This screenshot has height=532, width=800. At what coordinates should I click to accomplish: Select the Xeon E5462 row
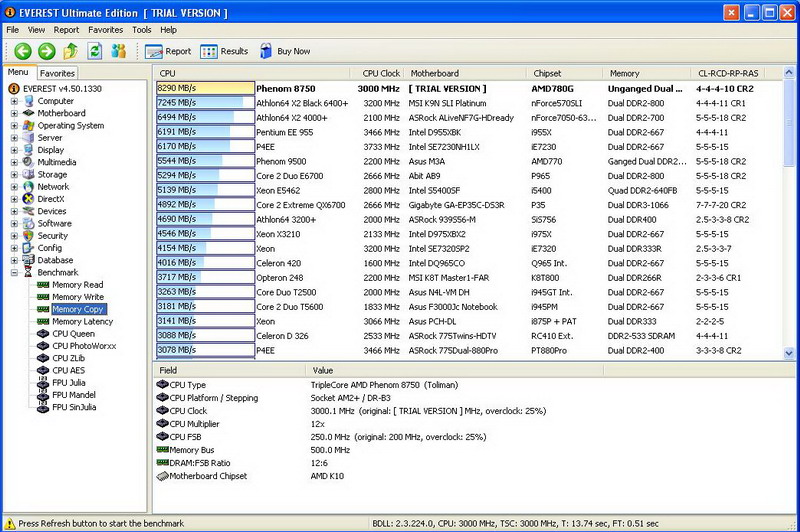[x=468, y=190]
